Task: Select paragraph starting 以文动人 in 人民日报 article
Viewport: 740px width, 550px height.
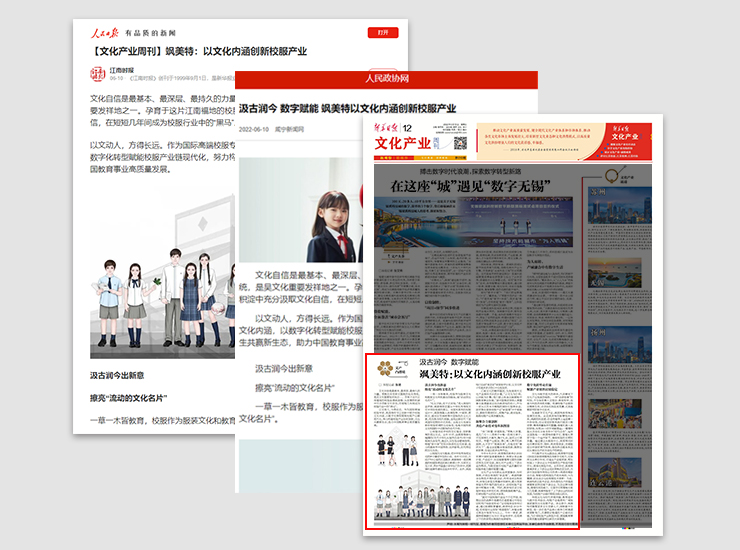Action: [162, 157]
